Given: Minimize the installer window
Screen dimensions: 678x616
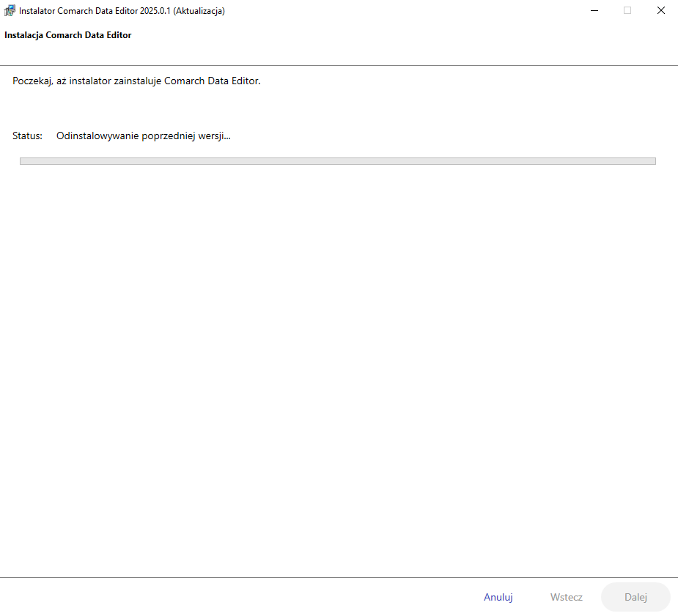Looking at the screenshot, I should pos(594,10).
